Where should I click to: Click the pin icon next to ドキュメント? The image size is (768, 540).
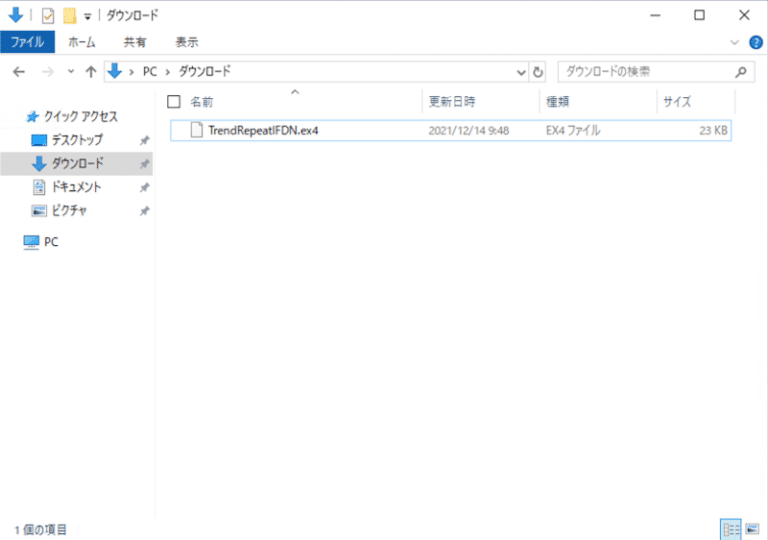144,188
